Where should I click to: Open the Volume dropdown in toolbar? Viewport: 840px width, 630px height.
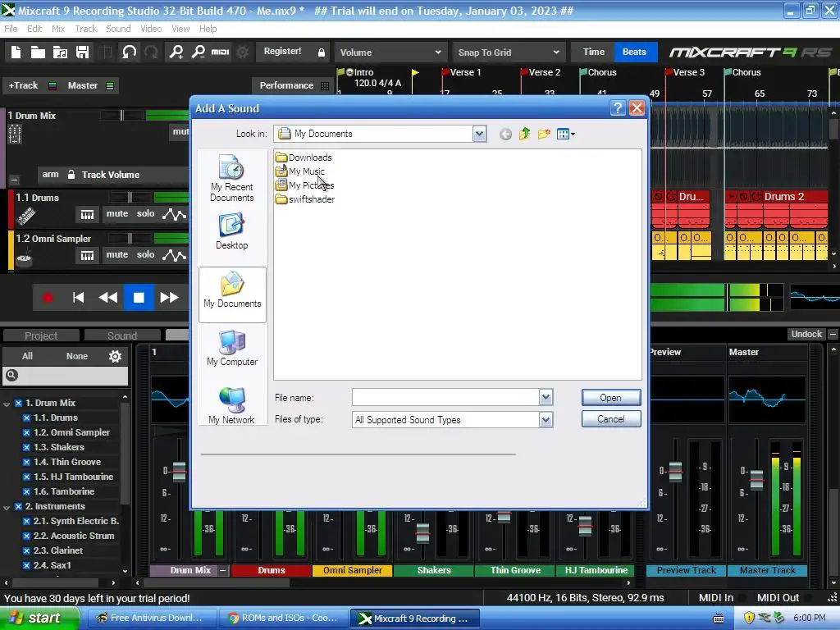(390, 52)
